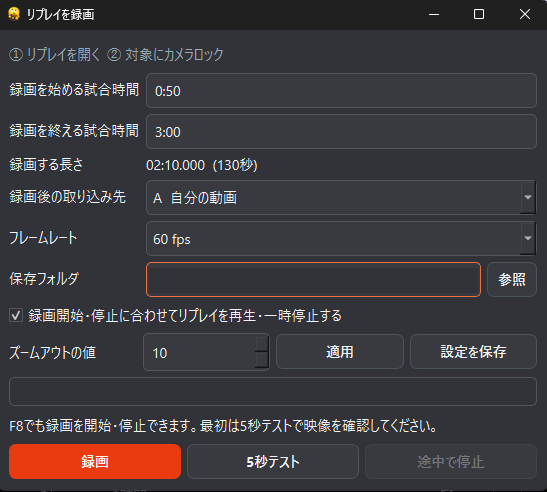Click the 録画を始める試合時間 label
Viewport: 547px width, 492px height.
tap(74, 90)
